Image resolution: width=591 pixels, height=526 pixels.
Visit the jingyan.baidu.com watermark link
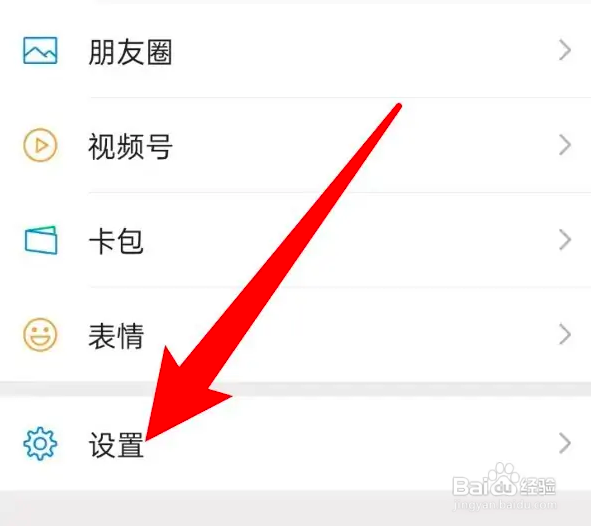tap(505, 504)
